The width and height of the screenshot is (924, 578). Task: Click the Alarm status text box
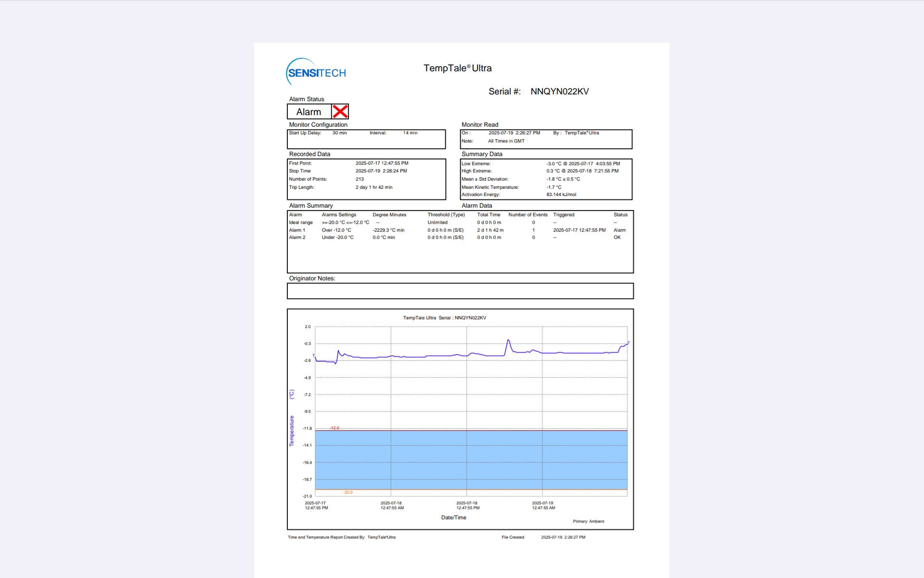point(309,112)
